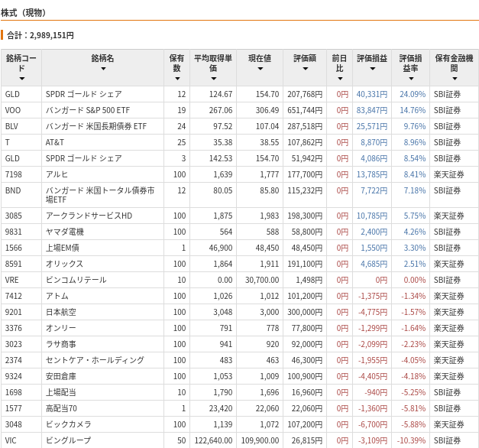The height and width of the screenshot is (448, 479).
Task: Click the アルヒ stock name
Action: pyautogui.click(x=57, y=174)
